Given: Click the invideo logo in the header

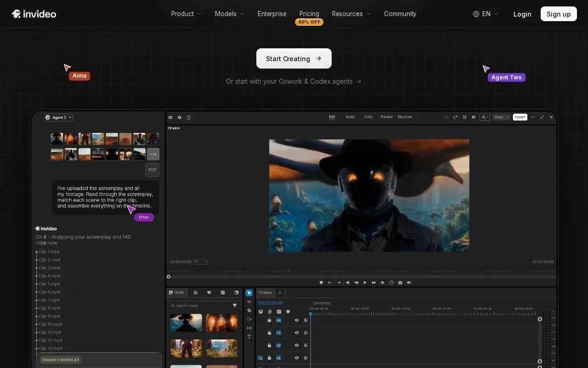Looking at the screenshot, I should [34, 14].
